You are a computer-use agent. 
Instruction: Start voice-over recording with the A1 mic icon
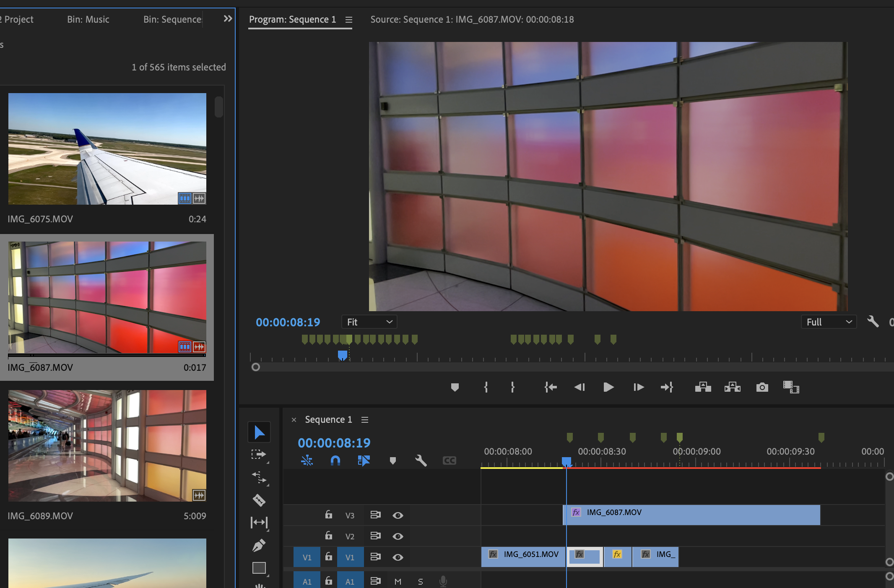[x=443, y=581]
